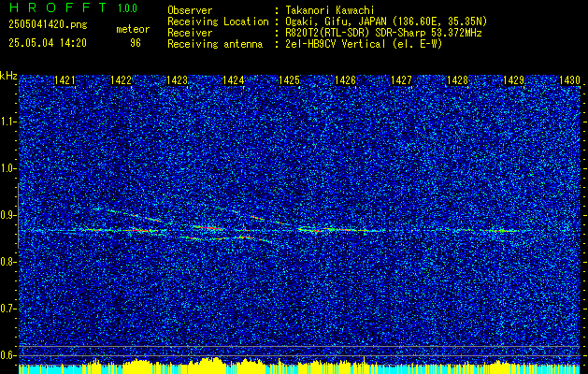Click the 1.1 kHz axis label

[7, 122]
